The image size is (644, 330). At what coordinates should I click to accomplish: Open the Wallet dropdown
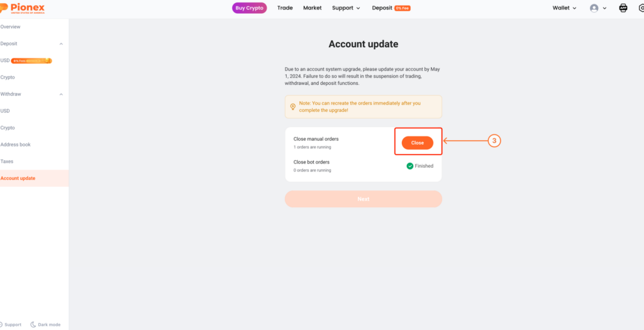pyautogui.click(x=564, y=8)
